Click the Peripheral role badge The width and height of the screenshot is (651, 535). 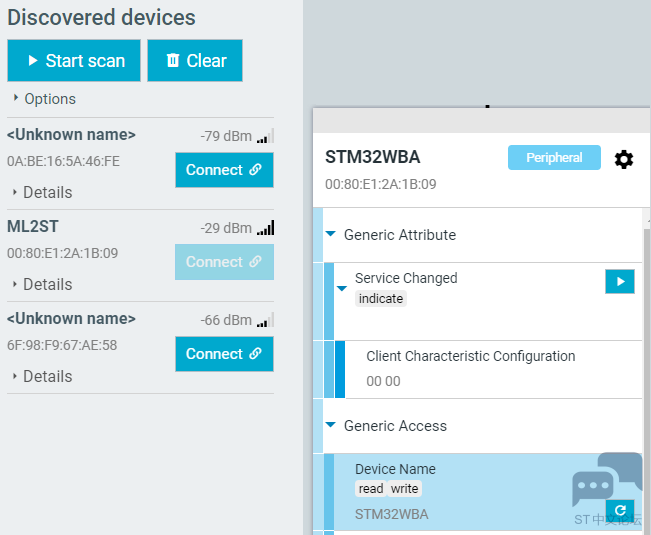[x=554, y=157]
